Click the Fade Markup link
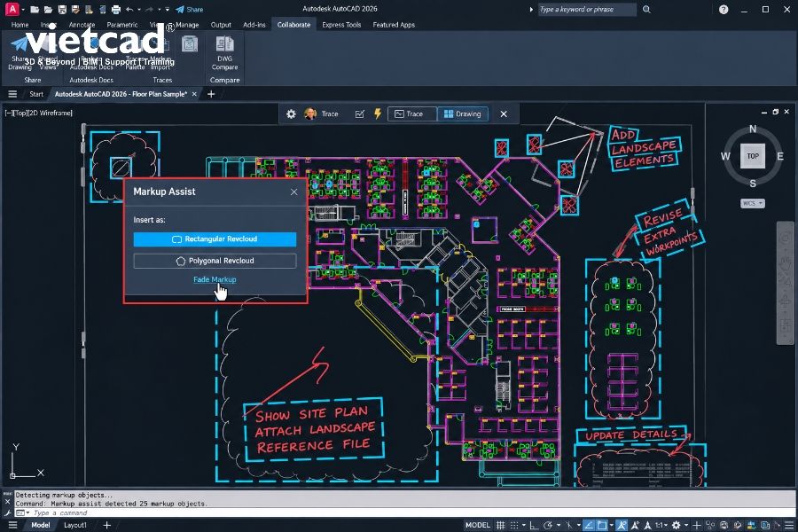 click(215, 279)
